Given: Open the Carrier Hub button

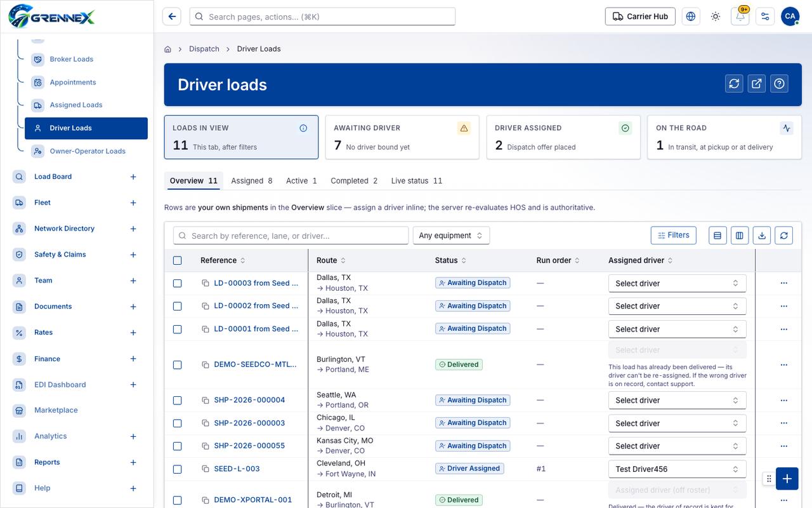Looking at the screenshot, I should click(640, 17).
